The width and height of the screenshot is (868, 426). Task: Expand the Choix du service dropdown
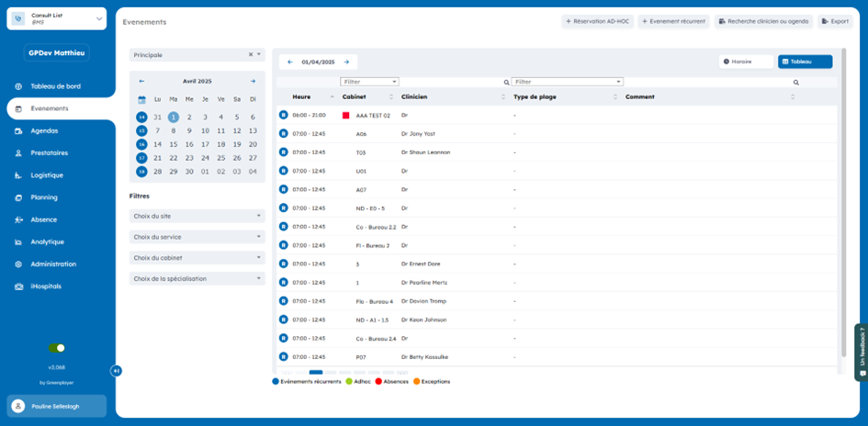pos(197,237)
